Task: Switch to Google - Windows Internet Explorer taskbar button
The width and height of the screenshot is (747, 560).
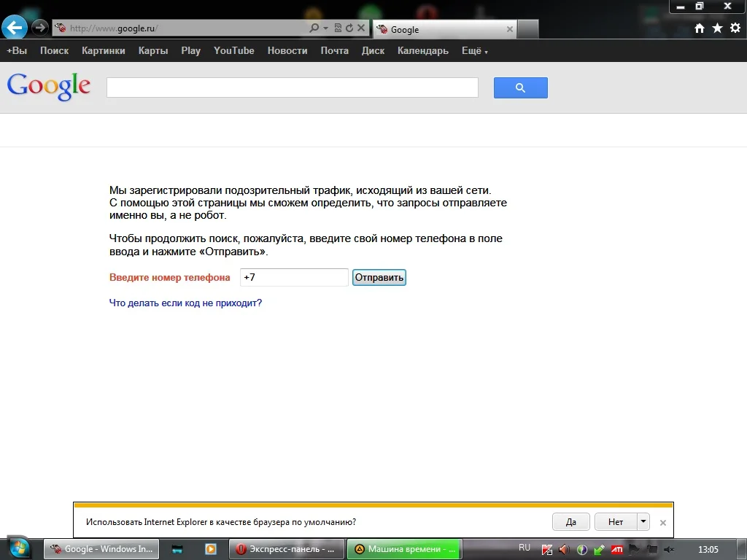Action: [101, 549]
